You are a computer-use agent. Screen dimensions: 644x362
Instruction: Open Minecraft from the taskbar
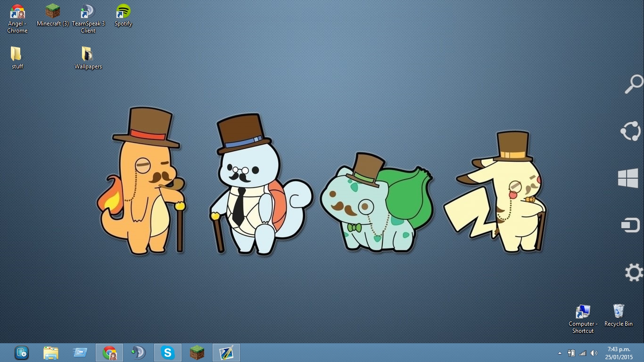197,353
